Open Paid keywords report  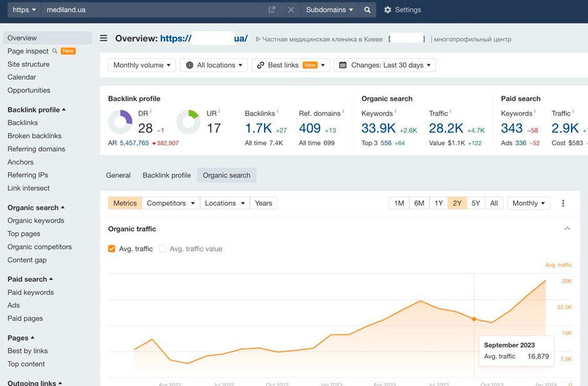(31, 292)
